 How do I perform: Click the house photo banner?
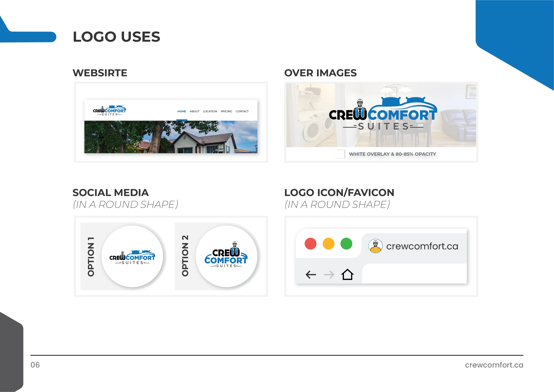click(171, 137)
